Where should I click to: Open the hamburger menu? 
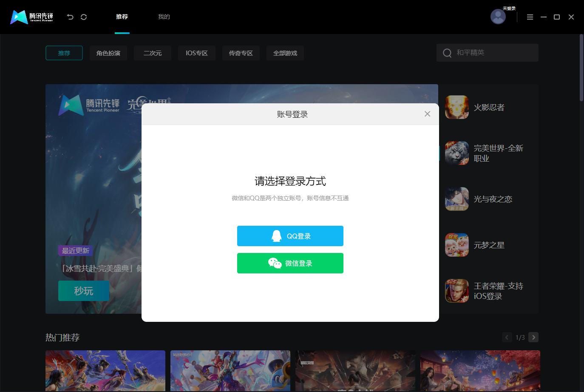[530, 17]
